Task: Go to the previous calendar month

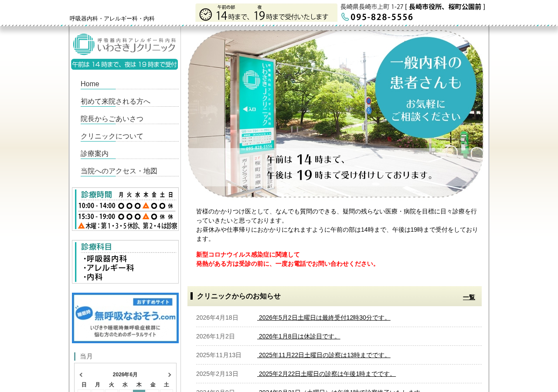Action: tap(81, 375)
